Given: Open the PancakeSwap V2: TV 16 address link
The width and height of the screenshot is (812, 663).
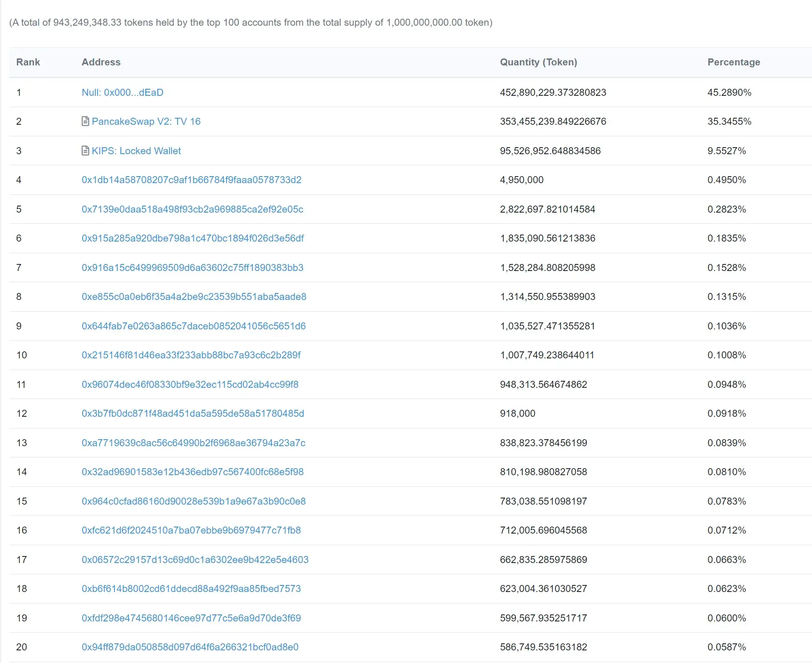Looking at the screenshot, I should click(146, 121).
